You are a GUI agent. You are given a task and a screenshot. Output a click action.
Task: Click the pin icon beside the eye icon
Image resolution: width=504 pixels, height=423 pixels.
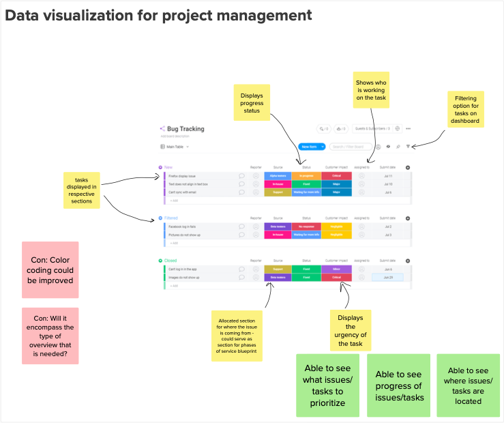398,146
